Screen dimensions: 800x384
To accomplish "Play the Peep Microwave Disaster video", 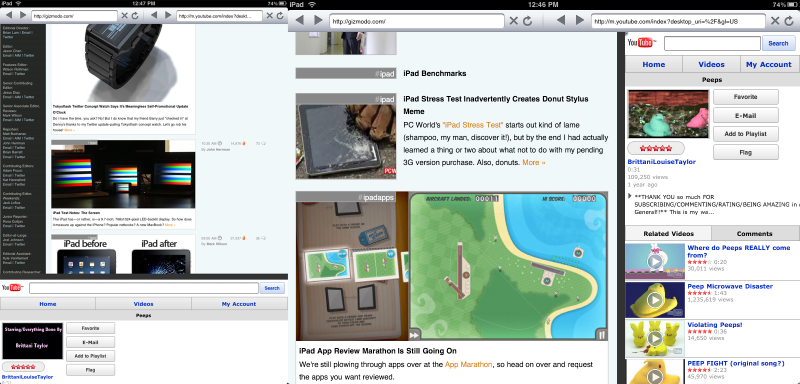I will pyautogui.click(x=655, y=300).
